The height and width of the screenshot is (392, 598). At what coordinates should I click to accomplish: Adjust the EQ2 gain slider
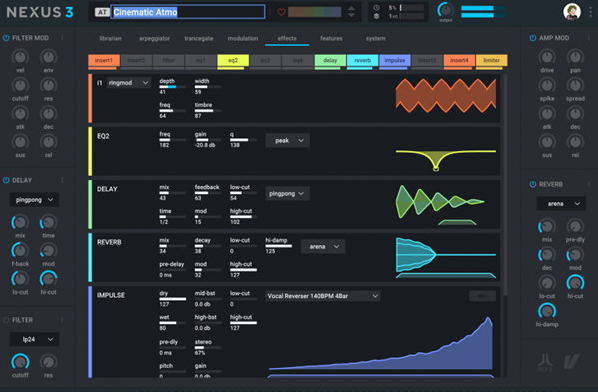point(208,140)
